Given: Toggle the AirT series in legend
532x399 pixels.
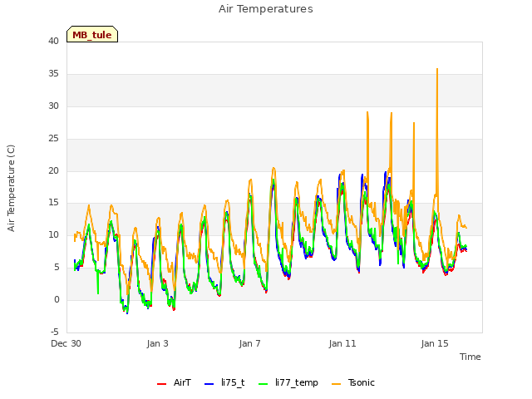Looking at the screenshot, I should tap(174, 382).
